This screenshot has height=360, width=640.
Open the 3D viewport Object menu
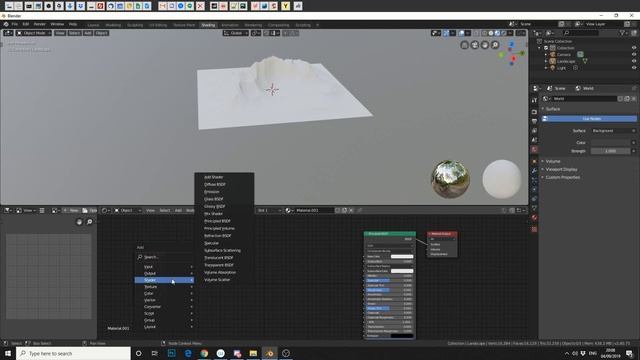(101, 33)
